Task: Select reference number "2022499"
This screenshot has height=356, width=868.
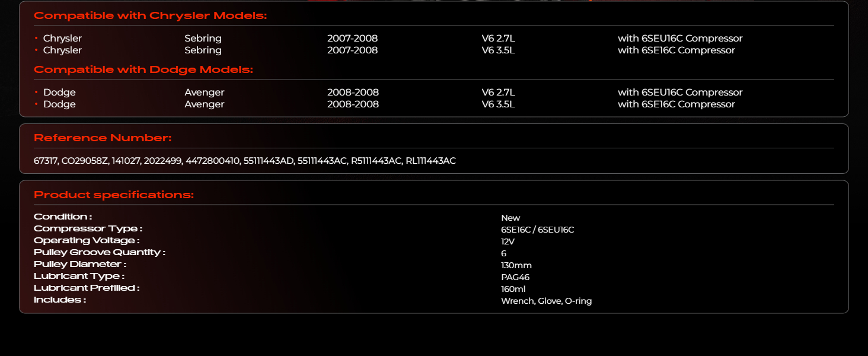Action: pos(163,161)
